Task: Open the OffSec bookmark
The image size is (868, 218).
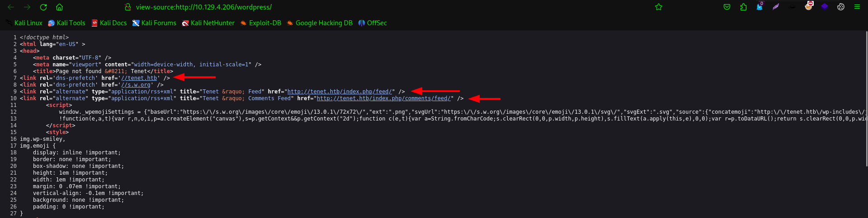Action: click(373, 23)
